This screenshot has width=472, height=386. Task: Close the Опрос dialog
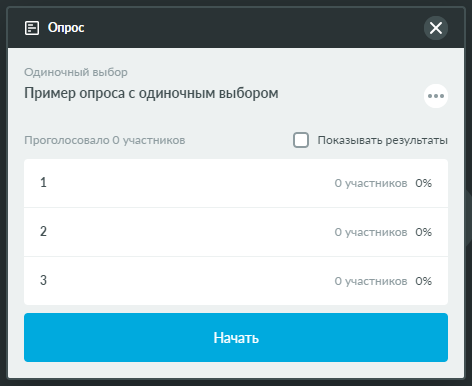(x=436, y=28)
